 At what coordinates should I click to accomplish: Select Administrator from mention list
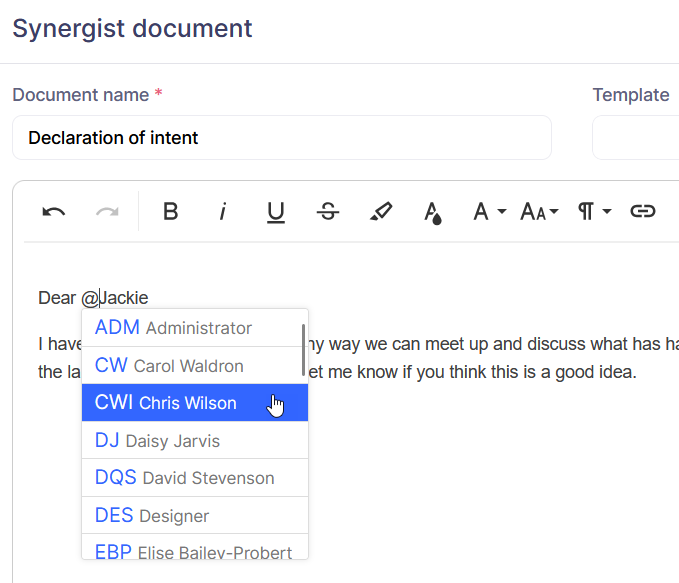click(x=190, y=328)
